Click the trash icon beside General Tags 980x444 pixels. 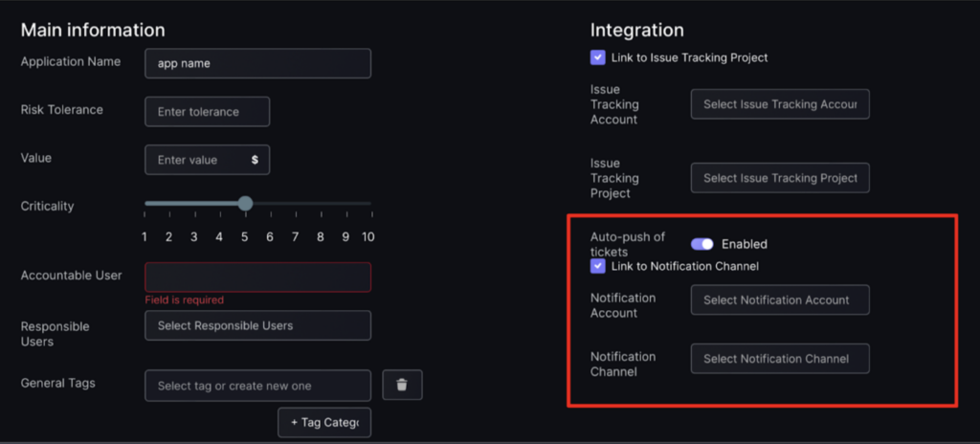(x=402, y=386)
